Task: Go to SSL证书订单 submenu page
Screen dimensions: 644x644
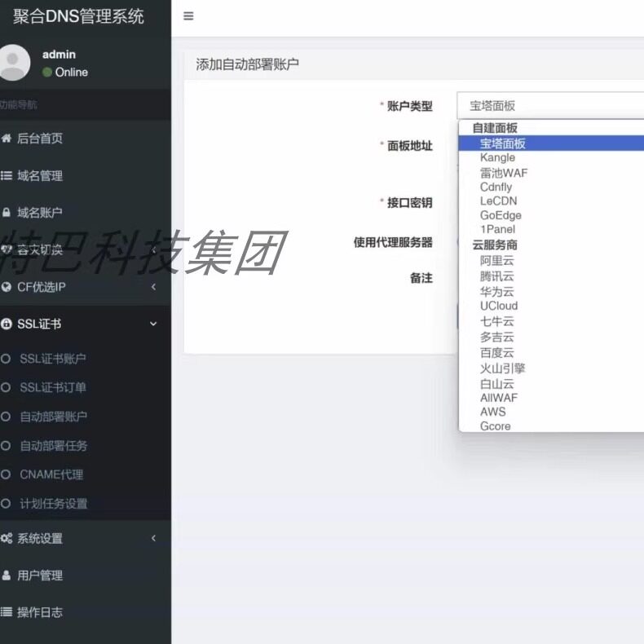Action: click(x=53, y=387)
